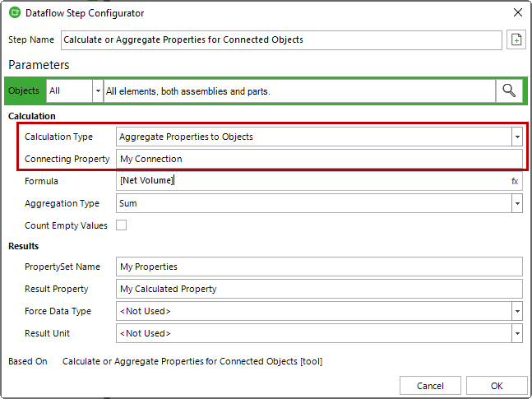The image size is (532, 399).
Task: Open the Calculation Type dropdown
Action: tap(517, 137)
